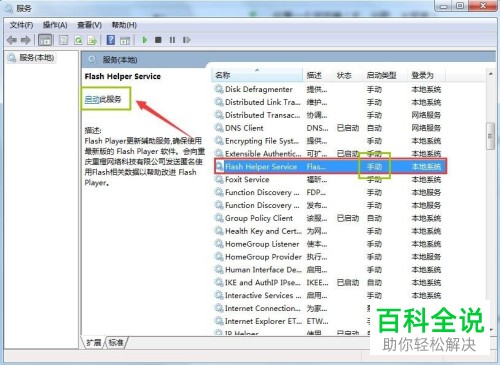Open the 操作(A) menu

55,25
